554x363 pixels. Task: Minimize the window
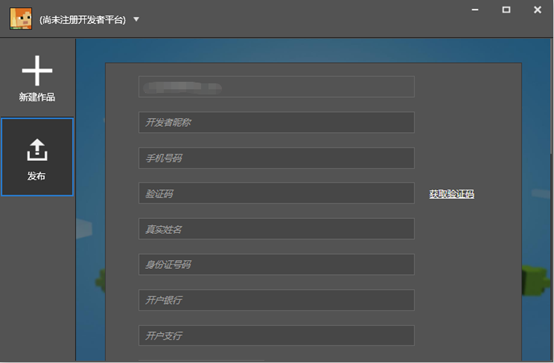[475, 10]
